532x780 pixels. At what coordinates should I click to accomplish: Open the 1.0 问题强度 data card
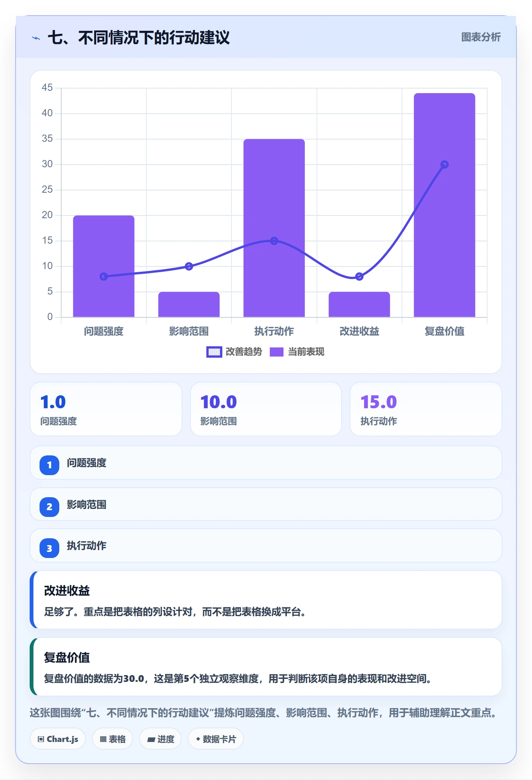[106, 409]
